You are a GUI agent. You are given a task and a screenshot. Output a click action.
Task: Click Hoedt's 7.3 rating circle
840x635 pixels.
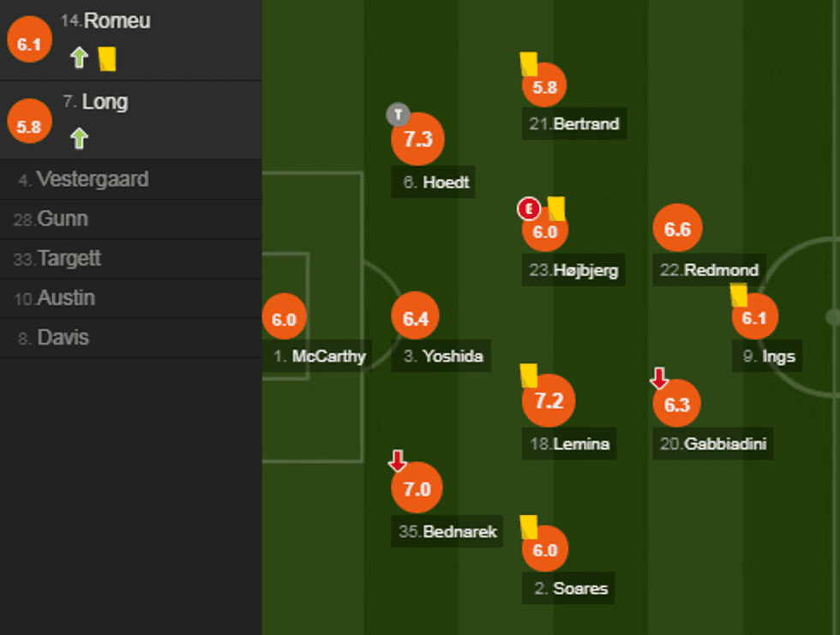click(x=417, y=139)
